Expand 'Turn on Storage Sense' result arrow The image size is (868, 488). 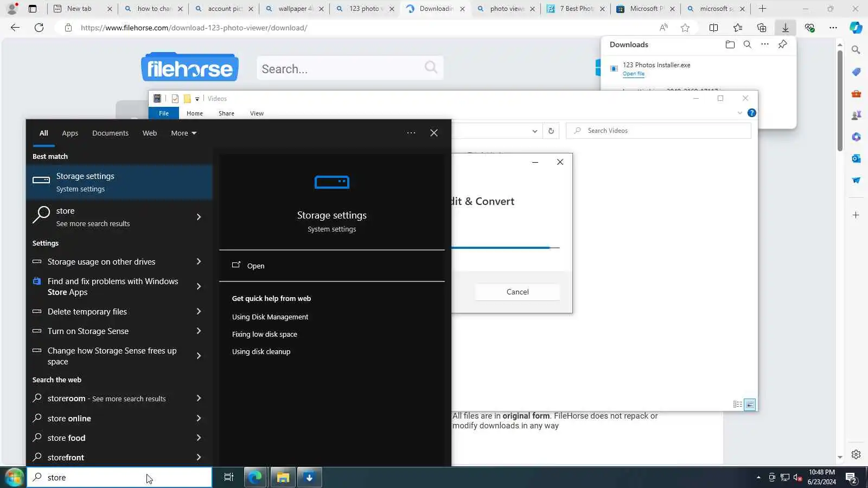pyautogui.click(x=199, y=331)
